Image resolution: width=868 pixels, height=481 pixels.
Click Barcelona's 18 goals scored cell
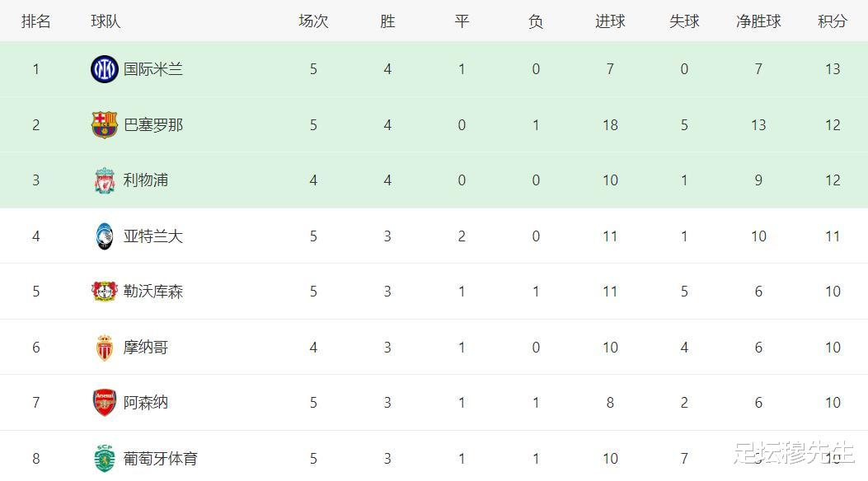pyautogui.click(x=610, y=125)
